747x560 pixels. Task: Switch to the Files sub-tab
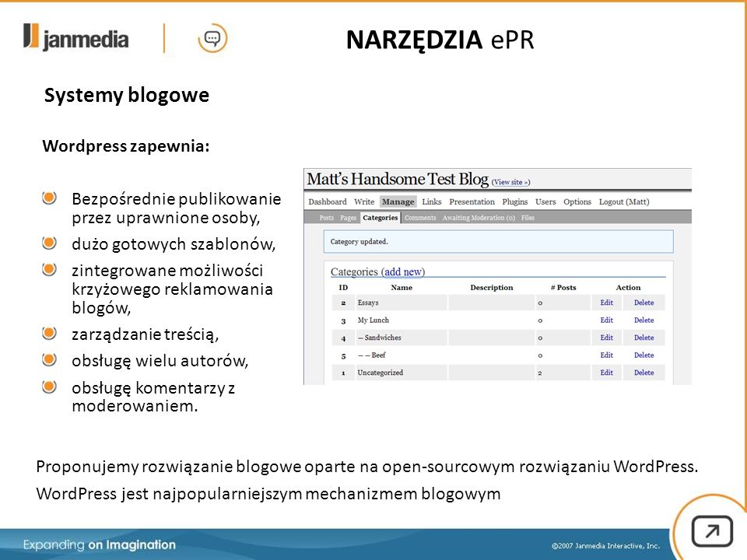[528, 218]
